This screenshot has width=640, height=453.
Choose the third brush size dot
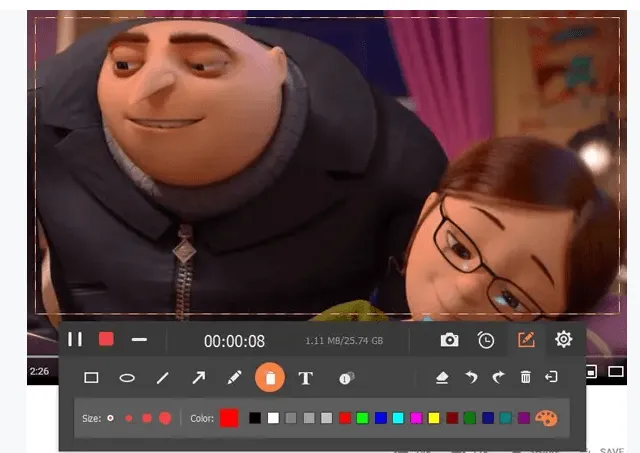point(147,418)
